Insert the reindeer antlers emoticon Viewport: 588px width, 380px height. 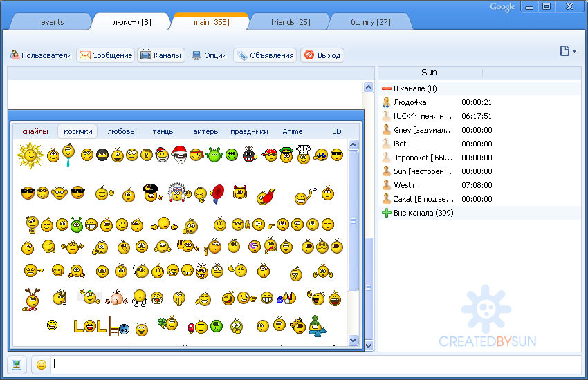pos(31,298)
